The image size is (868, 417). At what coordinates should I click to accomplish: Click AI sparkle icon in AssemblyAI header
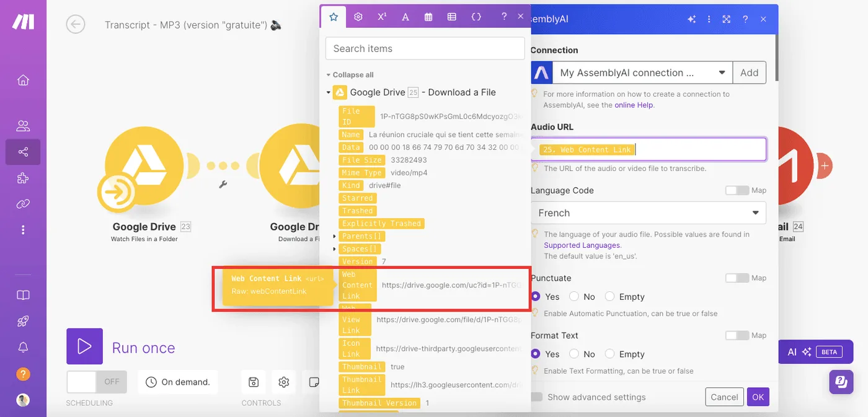pos(691,19)
